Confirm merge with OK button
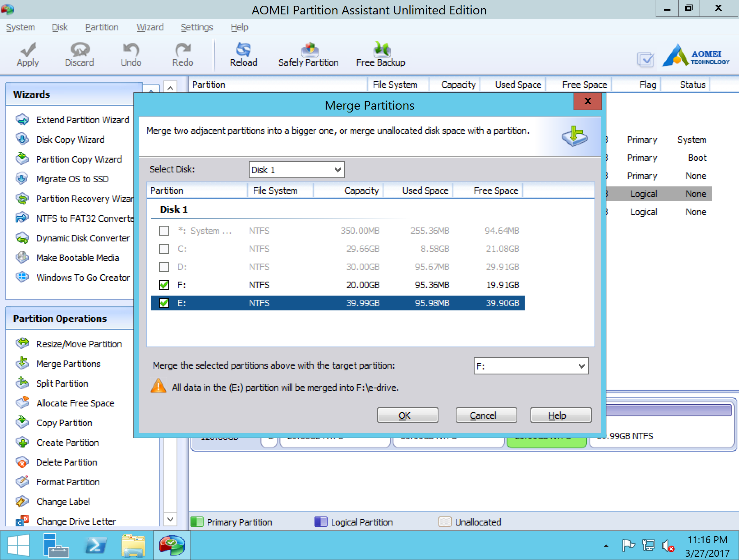 (407, 415)
